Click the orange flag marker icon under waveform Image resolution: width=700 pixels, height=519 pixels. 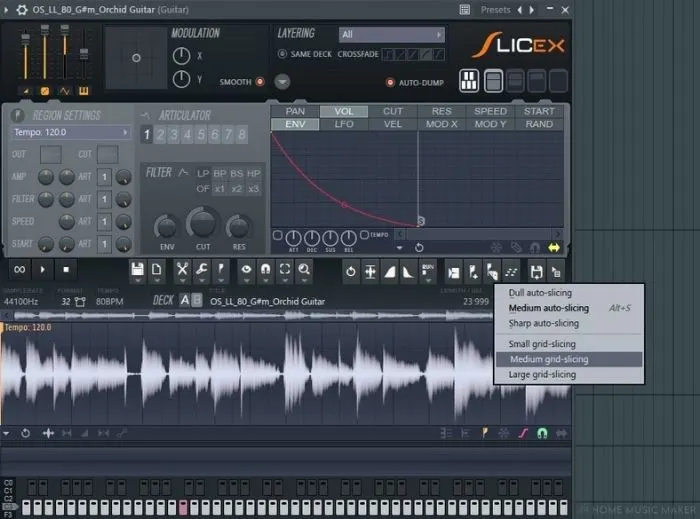484,433
